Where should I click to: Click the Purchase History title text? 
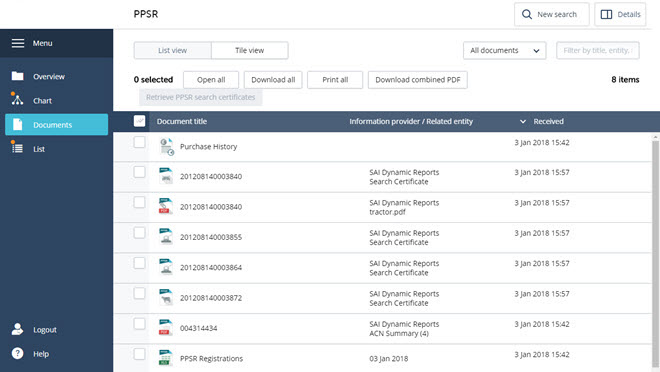pos(208,146)
